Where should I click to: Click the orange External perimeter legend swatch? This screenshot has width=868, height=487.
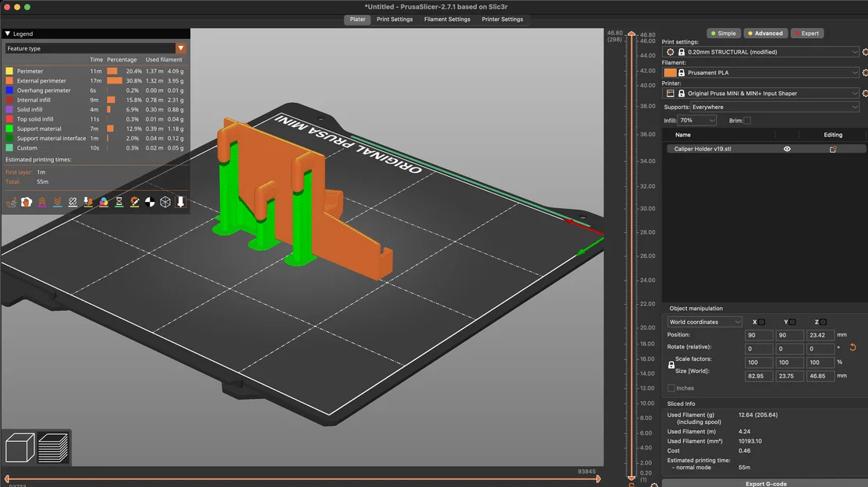click(9, 81)
